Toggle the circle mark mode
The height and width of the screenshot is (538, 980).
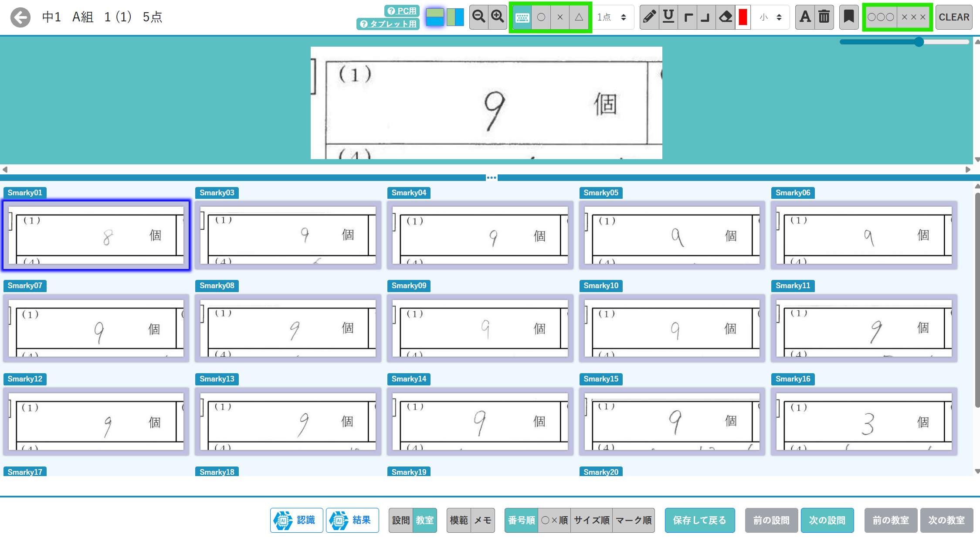541,17
